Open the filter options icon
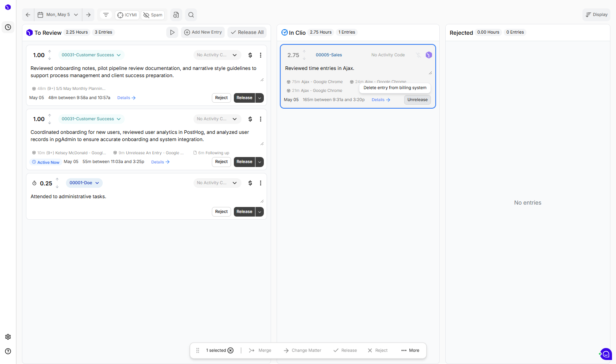The image size is (616, 364). tap(106, 15)
